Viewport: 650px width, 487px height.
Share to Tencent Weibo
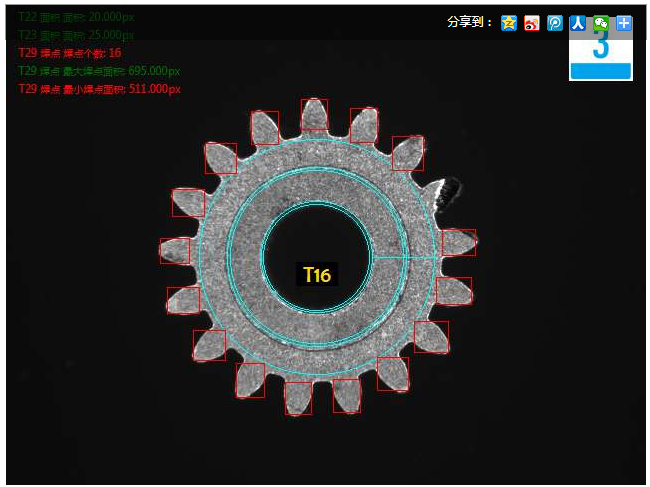click(x=555, y=23)
